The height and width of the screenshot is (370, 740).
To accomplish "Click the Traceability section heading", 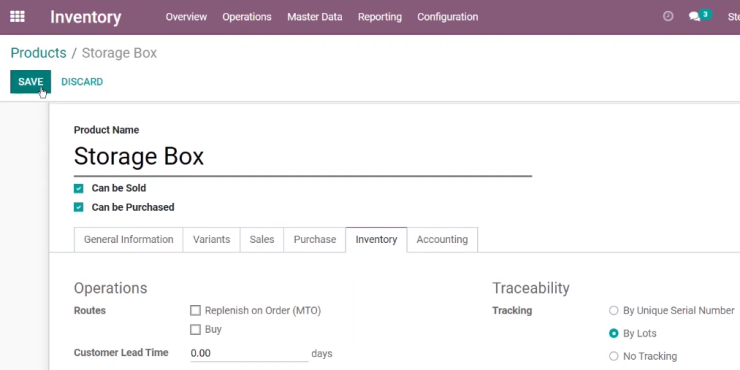I will (x=531, y=288).
